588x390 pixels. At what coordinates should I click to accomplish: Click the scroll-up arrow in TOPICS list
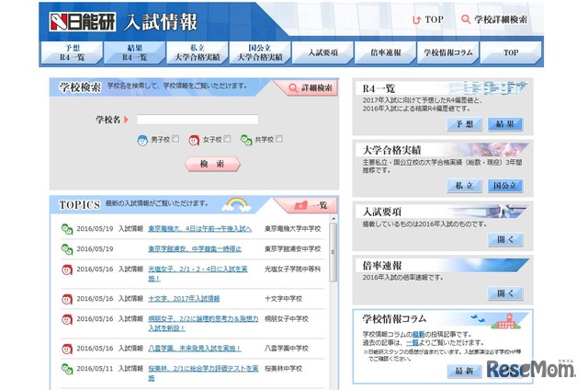pos(333,219)
